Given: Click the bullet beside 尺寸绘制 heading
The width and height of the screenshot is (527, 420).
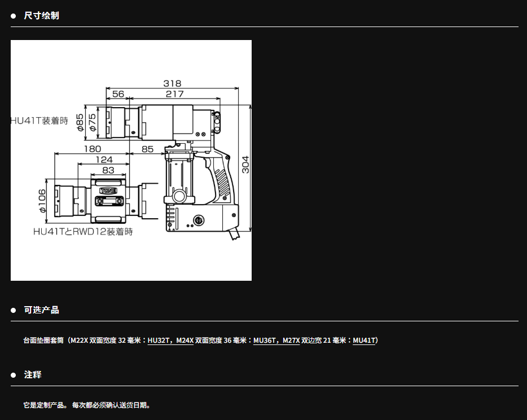Looking at the screenshot, I should 14,16.
